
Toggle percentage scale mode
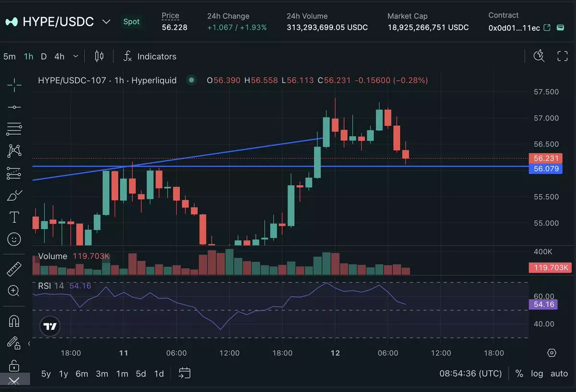pos(519,373)
